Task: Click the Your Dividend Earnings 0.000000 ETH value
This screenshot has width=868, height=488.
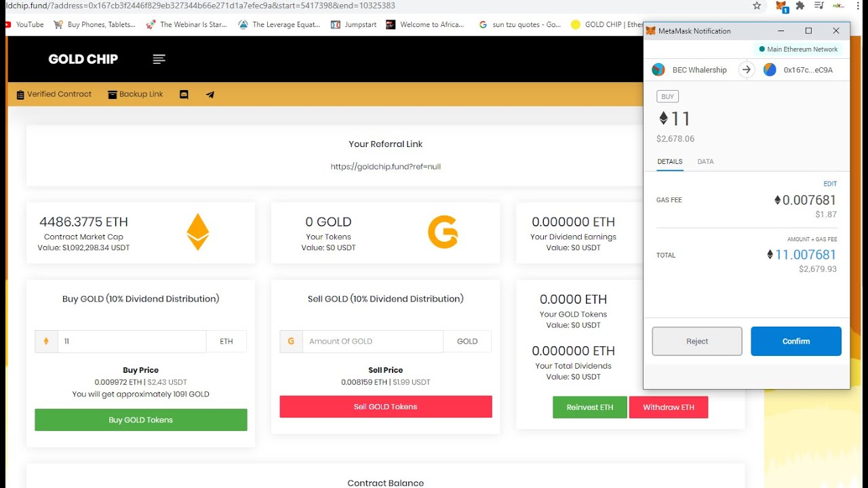Action: [x=574, y=222]
